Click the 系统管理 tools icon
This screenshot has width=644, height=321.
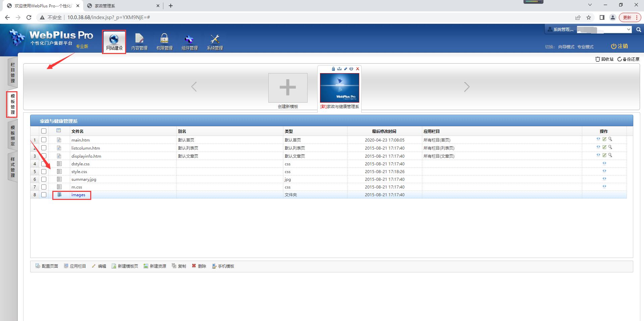[x=215, y=39]
